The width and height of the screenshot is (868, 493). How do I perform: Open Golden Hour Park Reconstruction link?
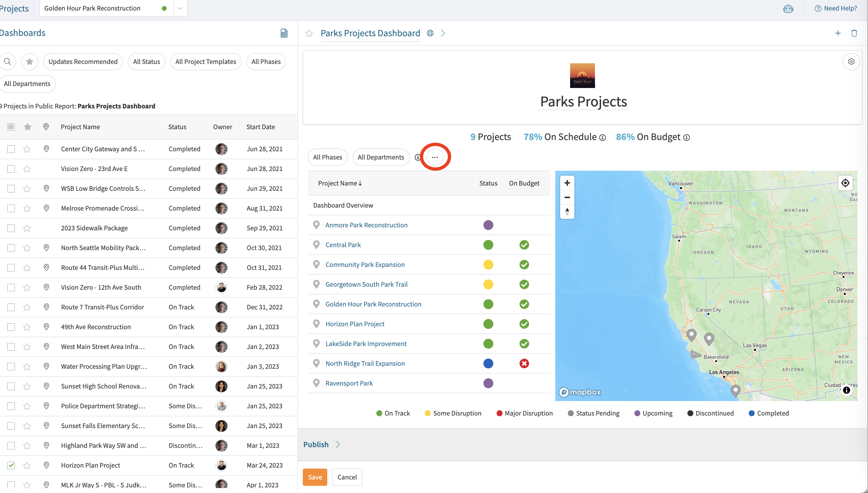pos(373,304)
